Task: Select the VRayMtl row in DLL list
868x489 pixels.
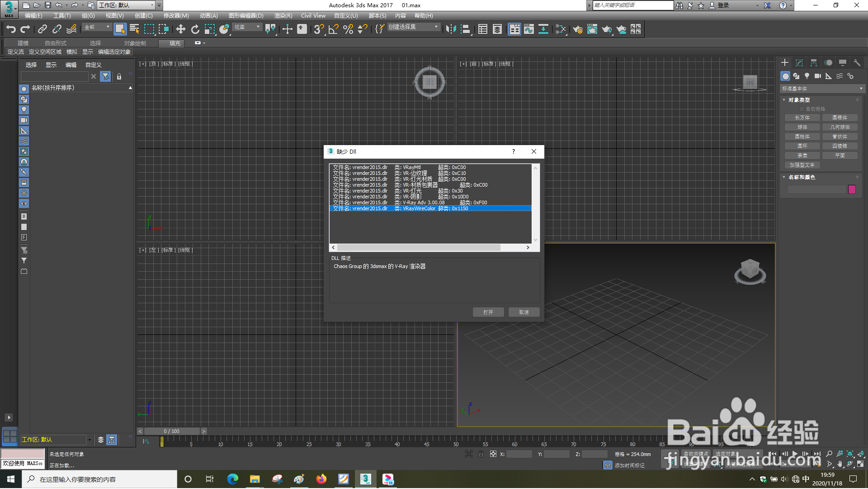Action: 430,167
